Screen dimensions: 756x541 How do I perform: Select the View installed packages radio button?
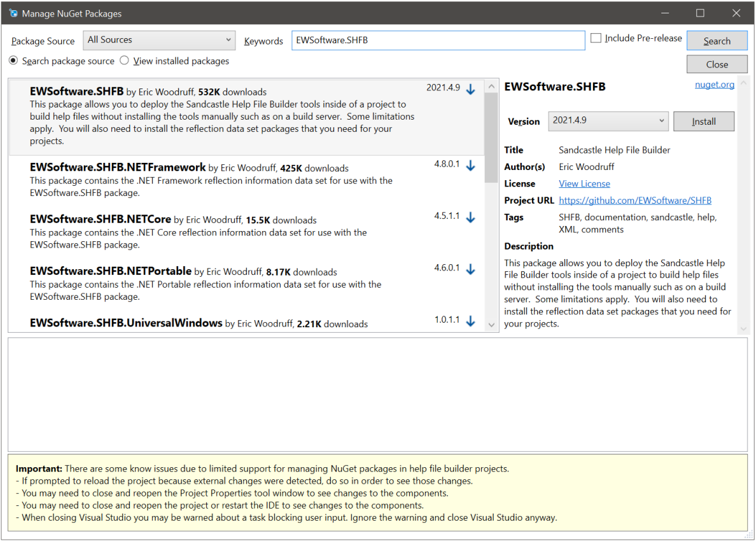tap(124, 60)
